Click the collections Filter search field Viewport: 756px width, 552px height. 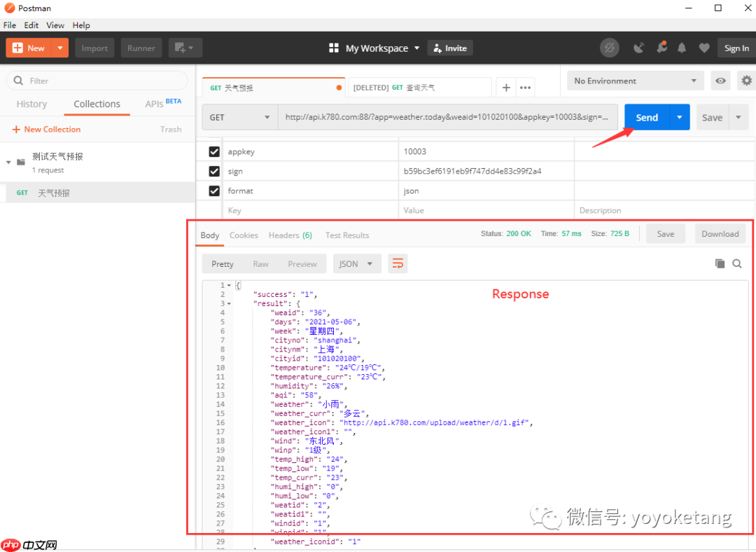click(x=97, y=81)
